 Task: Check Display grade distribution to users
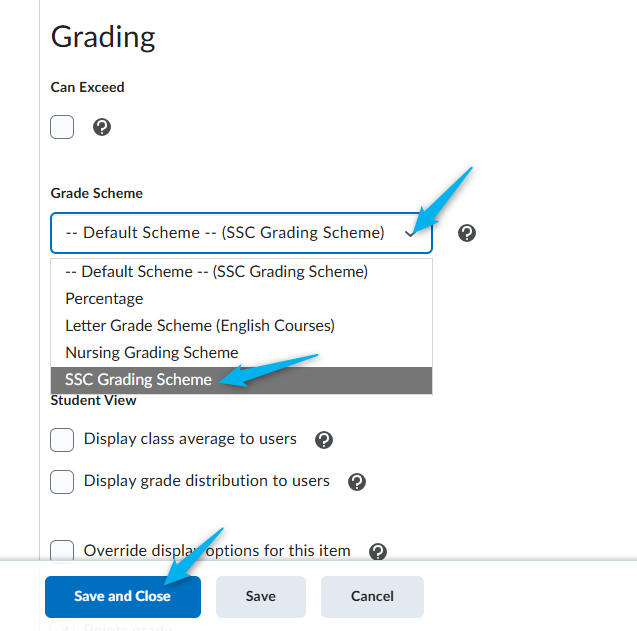[x=62, y=482]
